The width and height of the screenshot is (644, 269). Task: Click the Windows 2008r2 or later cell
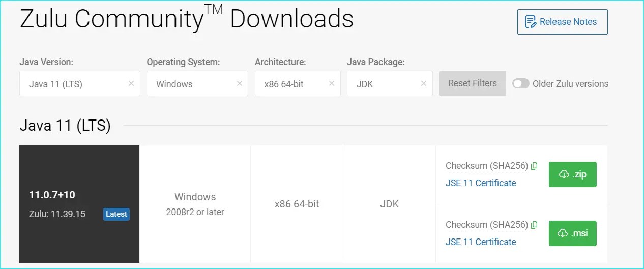[195, 204]
